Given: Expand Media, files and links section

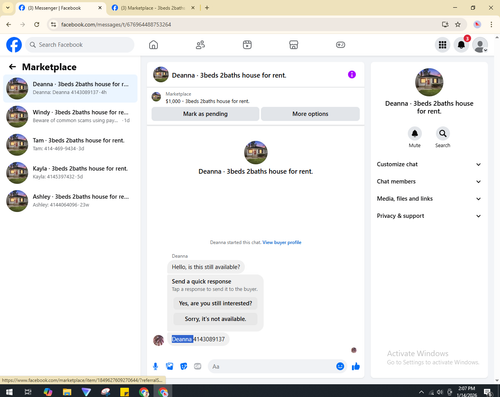Looking at the screenshot, I should coord(429,199).
